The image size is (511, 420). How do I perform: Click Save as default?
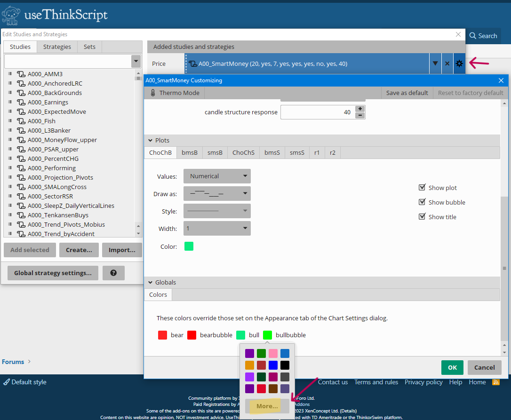[x=407, y=93]
